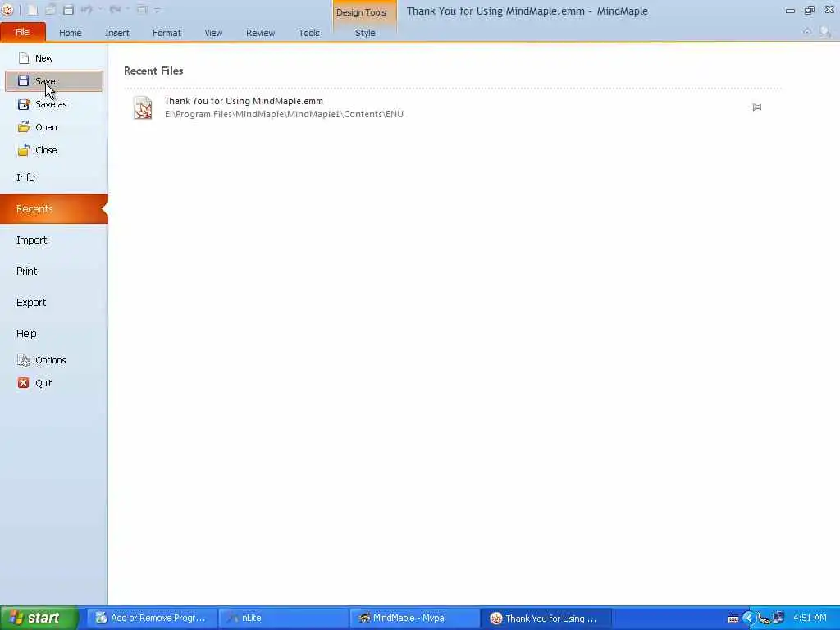Click the Save floppy disk icon
This screenshot has height=630, width=840.
(x=23, y=81)
